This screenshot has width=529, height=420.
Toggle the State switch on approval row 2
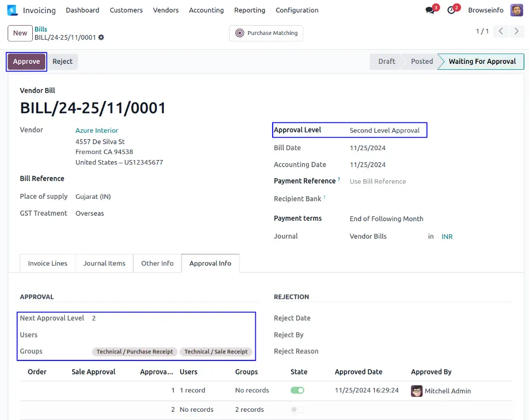(x=297, y=410)
